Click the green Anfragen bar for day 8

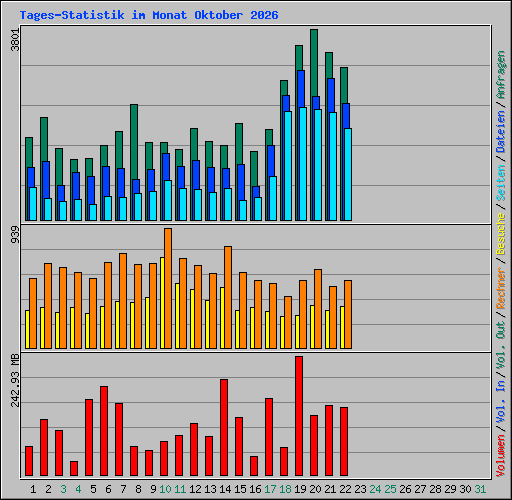(x=134, y=142)
